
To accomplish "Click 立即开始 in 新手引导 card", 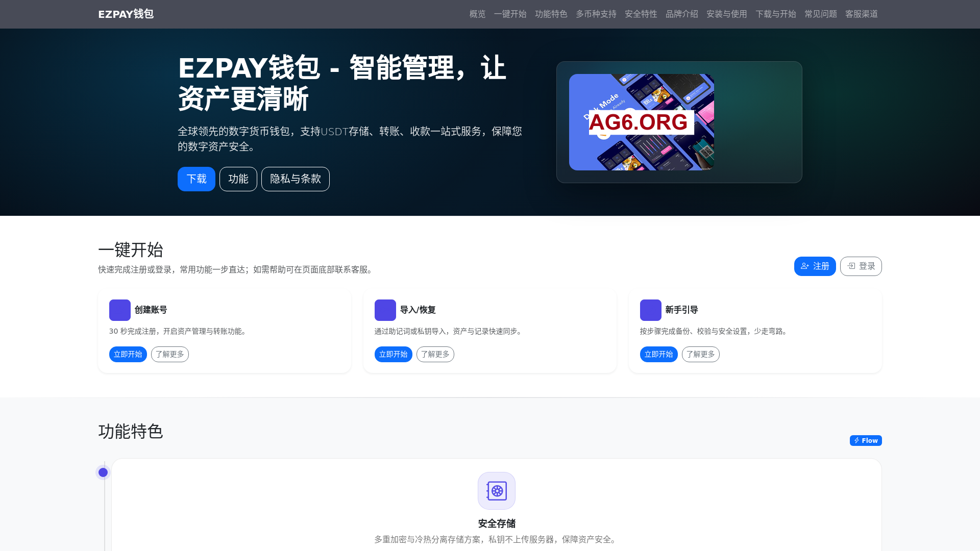I will tap(659, 355).
